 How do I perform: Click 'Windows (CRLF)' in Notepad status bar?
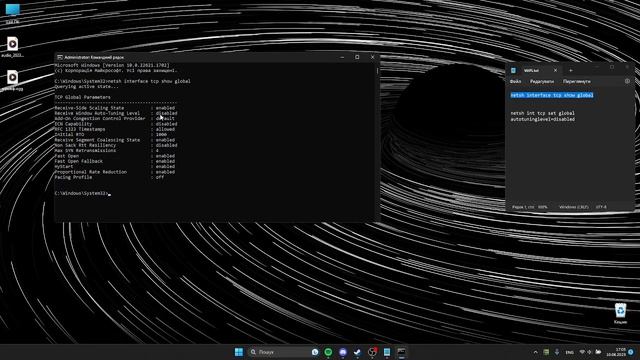tap(573, 207)
